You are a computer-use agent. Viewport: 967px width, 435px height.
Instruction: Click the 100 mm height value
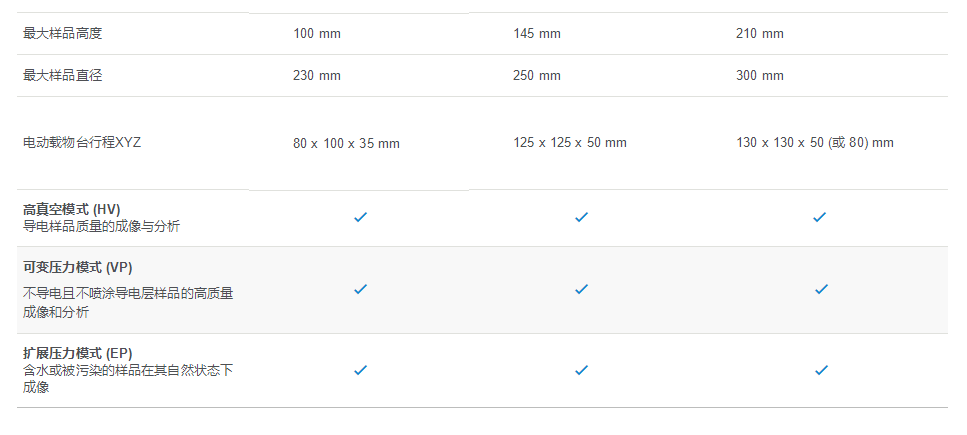tap(317, 34)
